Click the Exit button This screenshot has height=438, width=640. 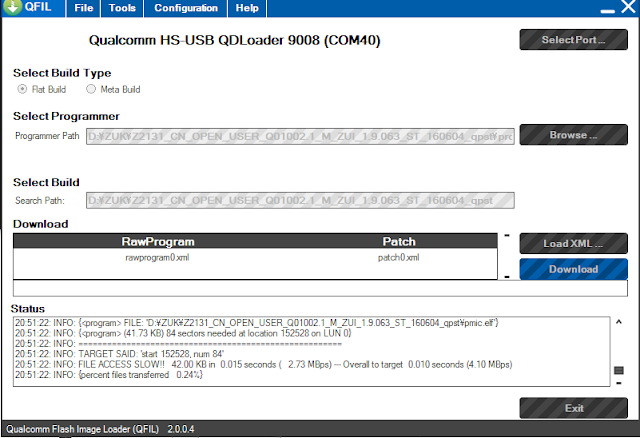pos(573,408)
